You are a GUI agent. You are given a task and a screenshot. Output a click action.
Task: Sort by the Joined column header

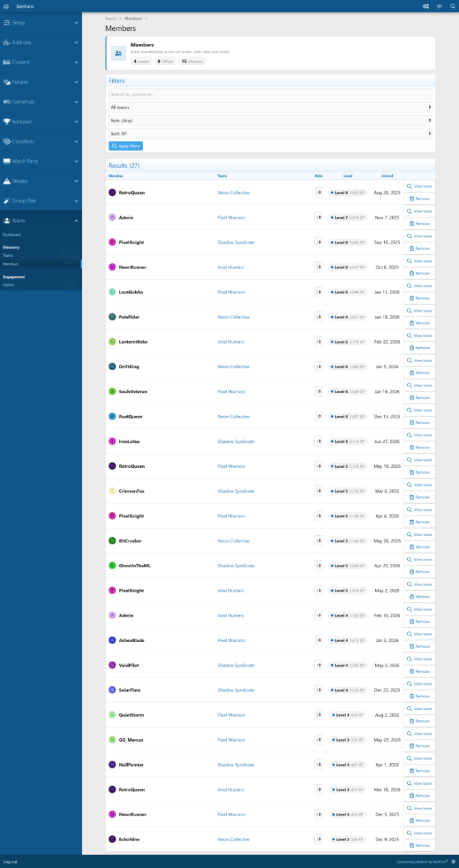click(387, 176)
